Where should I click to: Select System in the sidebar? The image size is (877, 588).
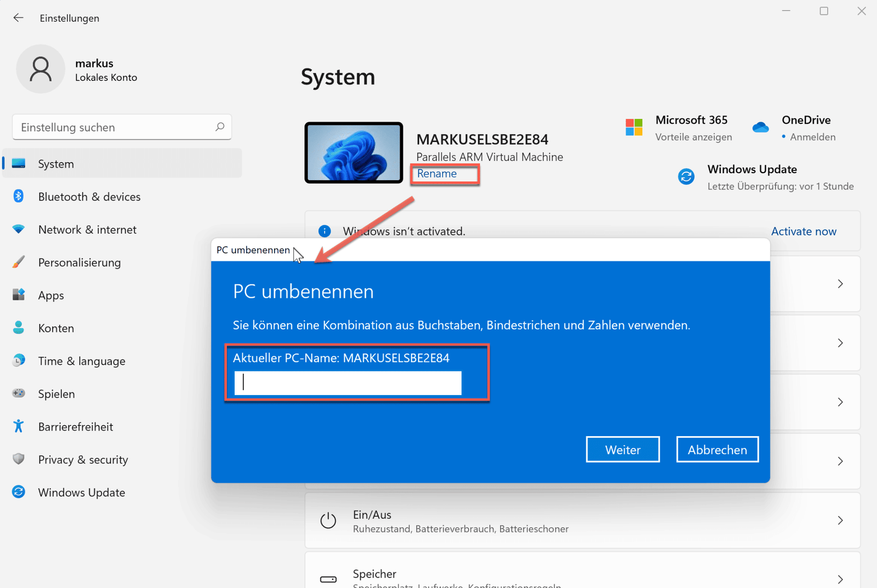55,163
